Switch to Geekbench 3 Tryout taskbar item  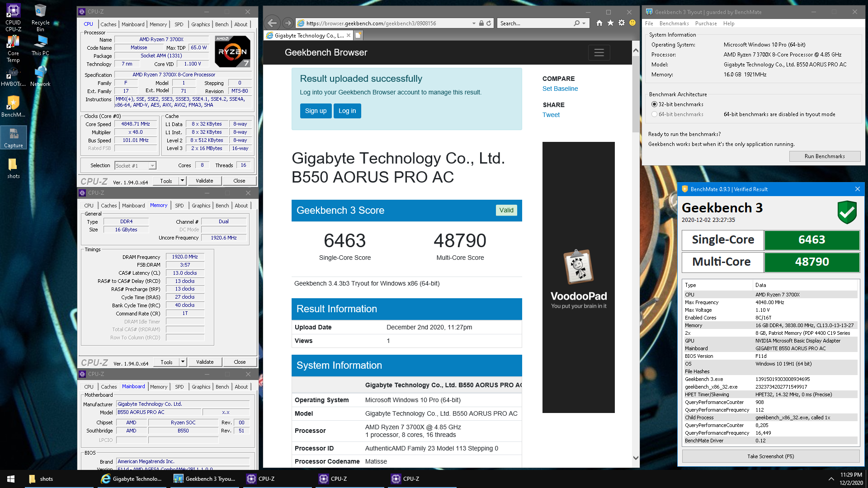[206, 479]
